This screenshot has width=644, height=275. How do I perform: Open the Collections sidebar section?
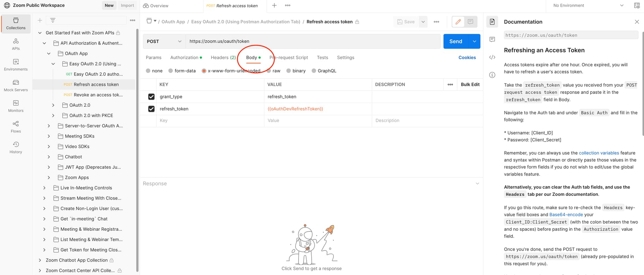16,23
